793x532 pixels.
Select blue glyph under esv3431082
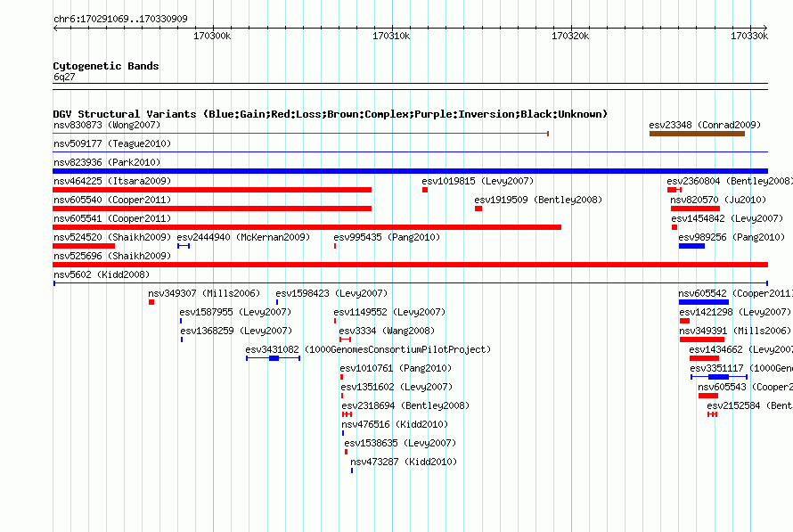[x=274, y=358]
